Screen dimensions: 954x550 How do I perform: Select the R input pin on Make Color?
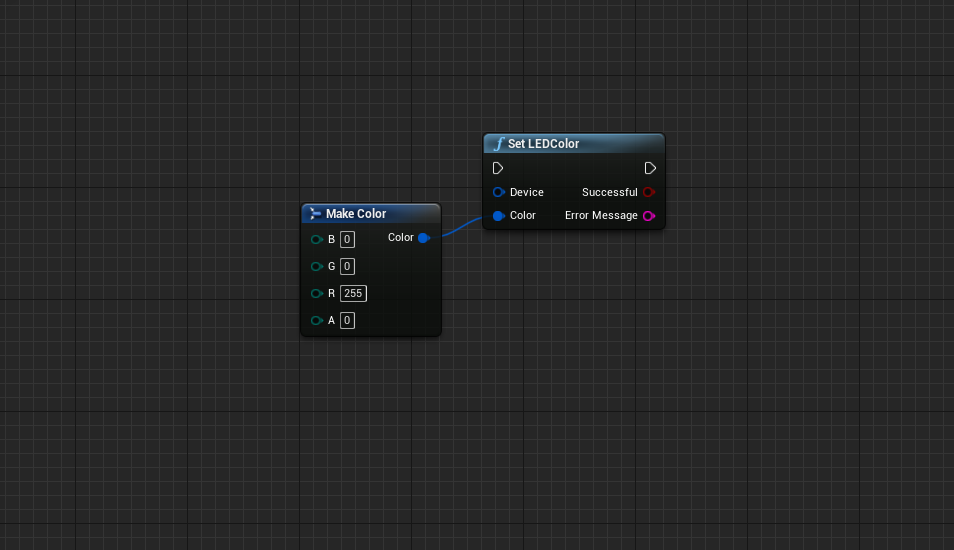[316, 294]
